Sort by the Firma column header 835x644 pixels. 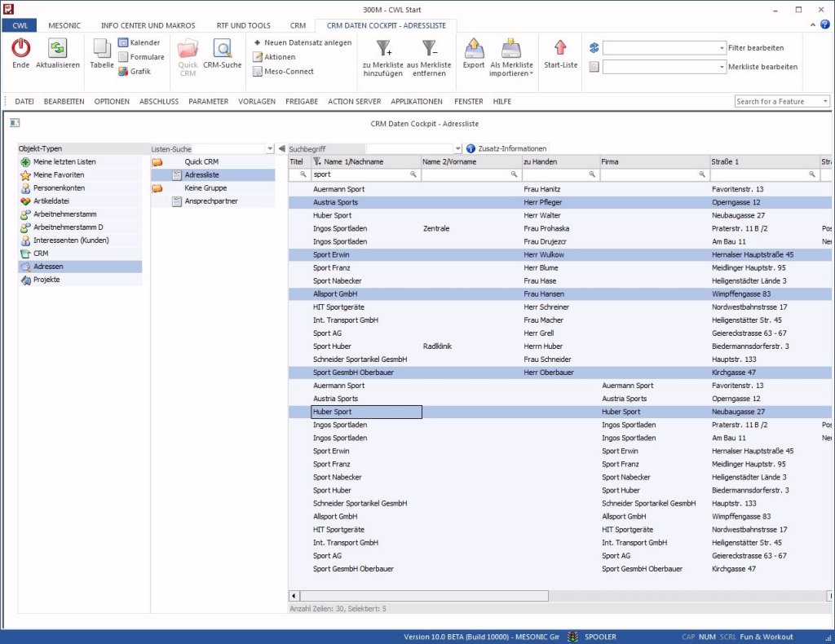click(x=655, y=161)
